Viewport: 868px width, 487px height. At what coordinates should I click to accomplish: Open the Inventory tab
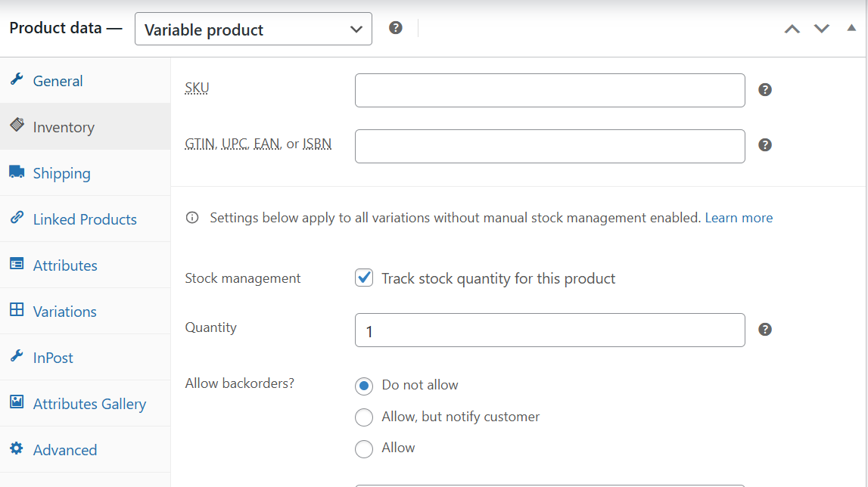[86, 127]
